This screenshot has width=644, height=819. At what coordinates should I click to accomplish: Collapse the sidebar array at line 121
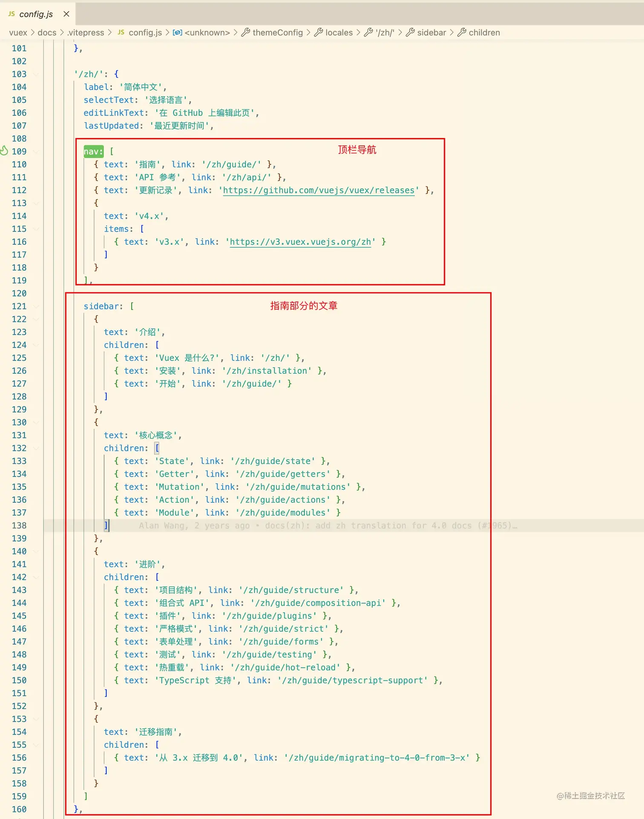[36, 306]
